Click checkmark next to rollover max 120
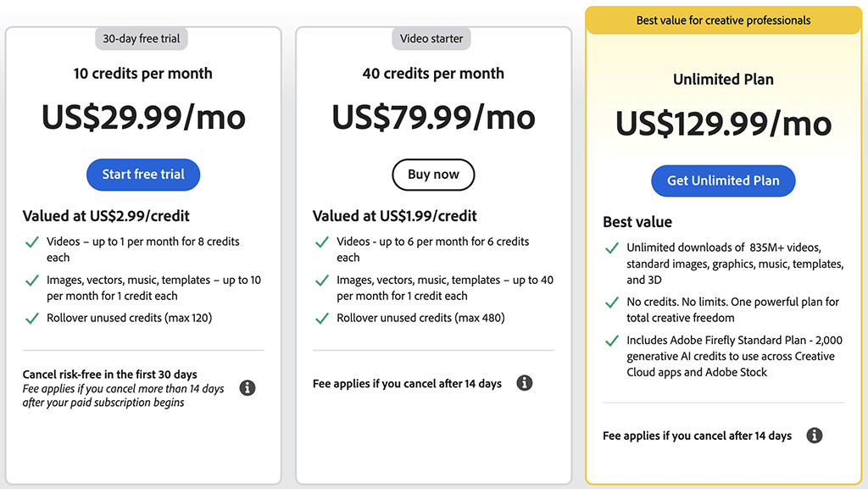The image size is (868, 489). [32, 319]
